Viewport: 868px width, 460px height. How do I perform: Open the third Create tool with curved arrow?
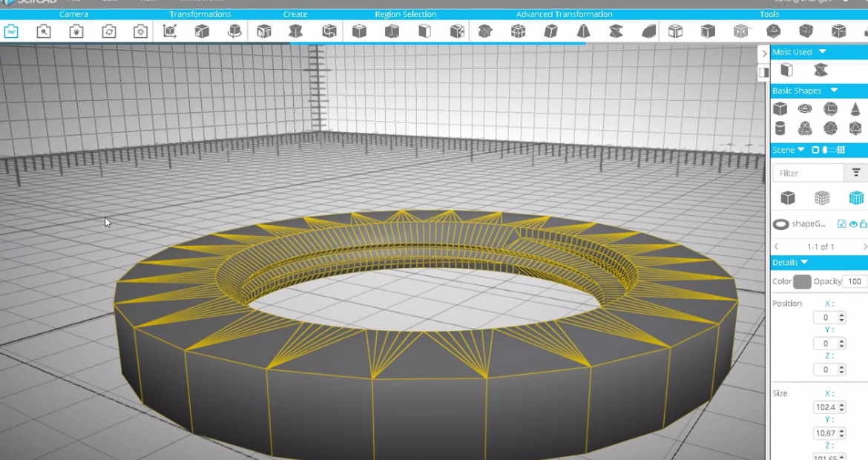pos(329,32)
